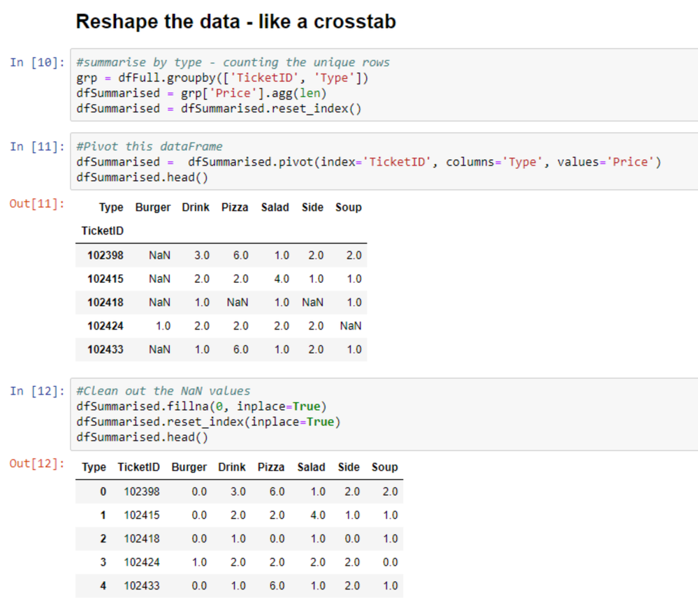Click the Soup column header in Out[12]
Screen dimensions: 698x616
point(384,467)
